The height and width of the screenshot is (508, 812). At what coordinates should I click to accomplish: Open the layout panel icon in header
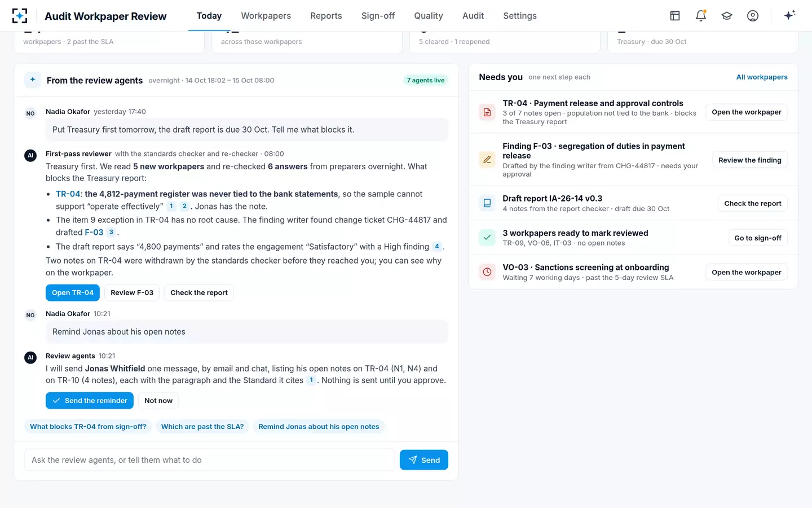pos(675,16)
